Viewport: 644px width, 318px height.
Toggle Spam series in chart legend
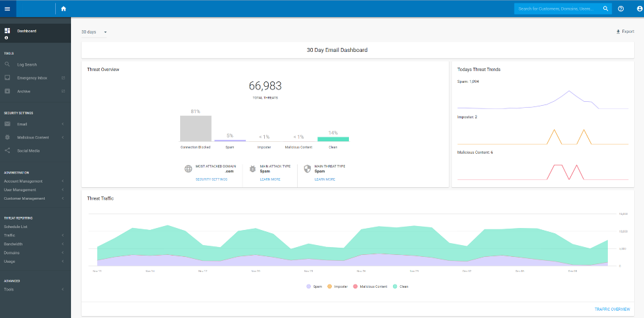coord(314,286)
